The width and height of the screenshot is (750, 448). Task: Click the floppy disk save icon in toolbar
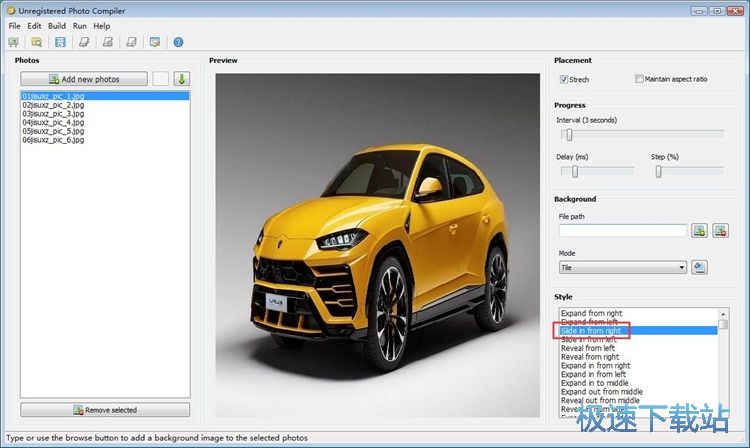60,42
